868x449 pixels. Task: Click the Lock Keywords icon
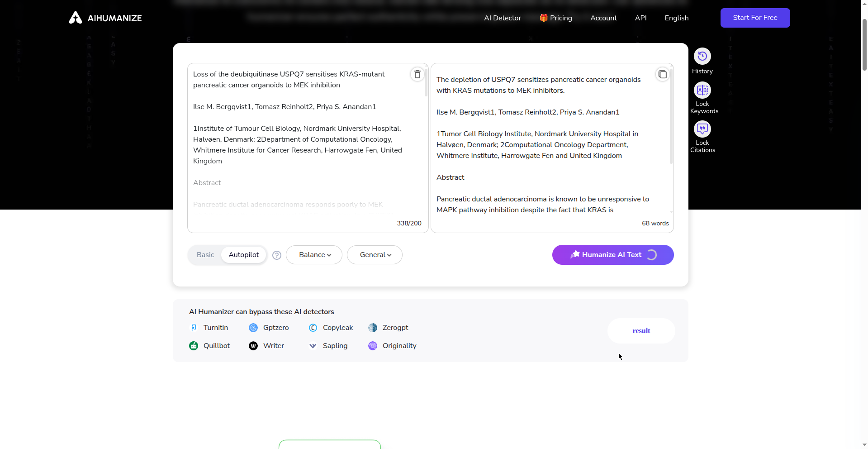[x=702, y=90]
